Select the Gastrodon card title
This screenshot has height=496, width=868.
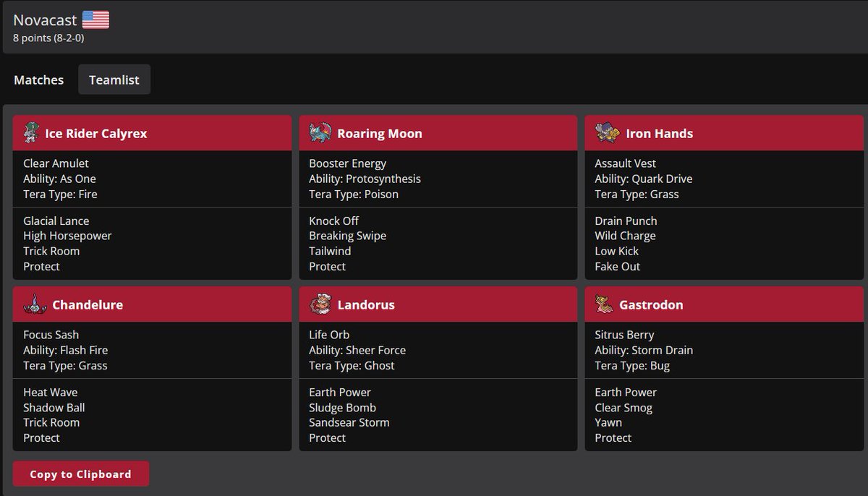tap(651, 305)
